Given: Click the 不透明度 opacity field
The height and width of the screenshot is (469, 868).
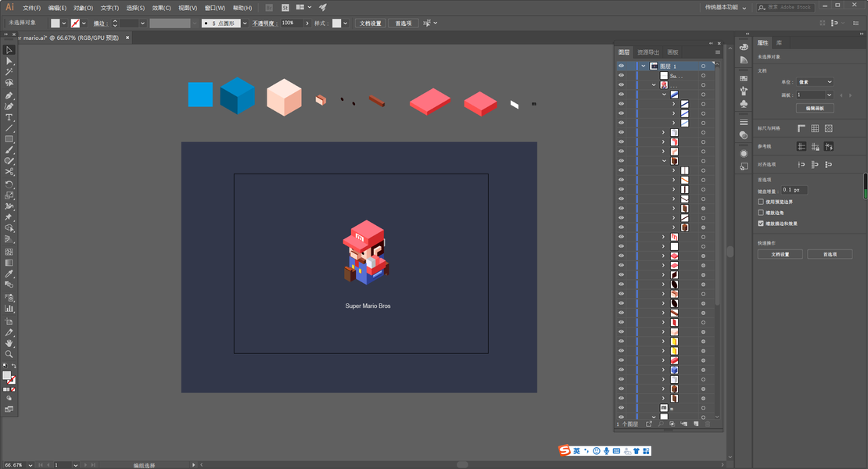Looking at the screenshot, I should pos(292,23).
